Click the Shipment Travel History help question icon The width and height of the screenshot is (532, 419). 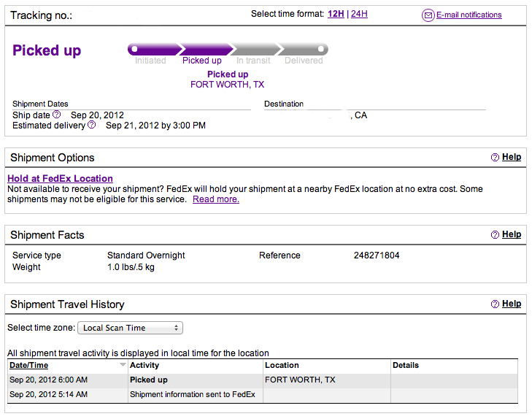click(495, 304)
